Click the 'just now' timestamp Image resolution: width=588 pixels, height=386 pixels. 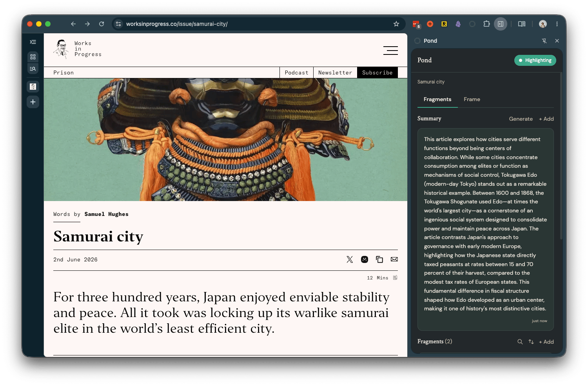(x=539, y=321)
